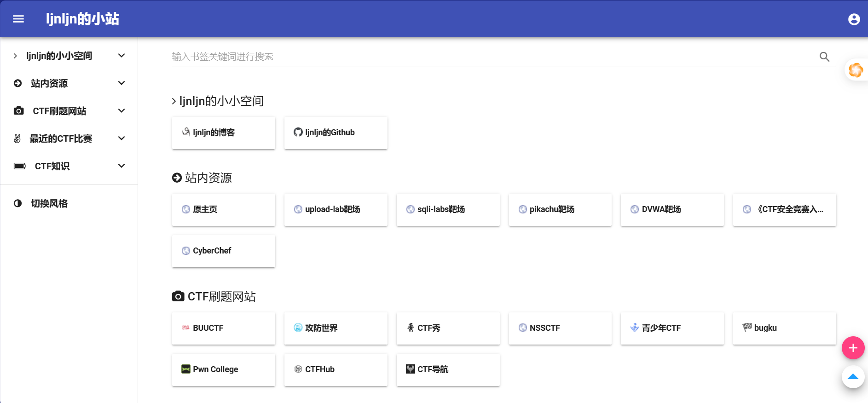Image resolution: width=868 pixels, height=403 pixels.
Task: Click the Pwn College logo icon
Action: (x=186, y=369)
